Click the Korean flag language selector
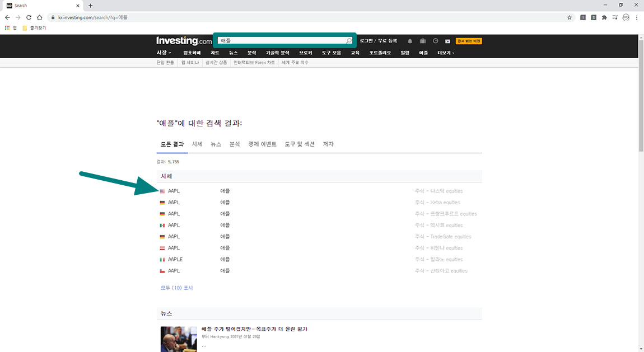Screen dimensions: 644x352 (447, 41)
